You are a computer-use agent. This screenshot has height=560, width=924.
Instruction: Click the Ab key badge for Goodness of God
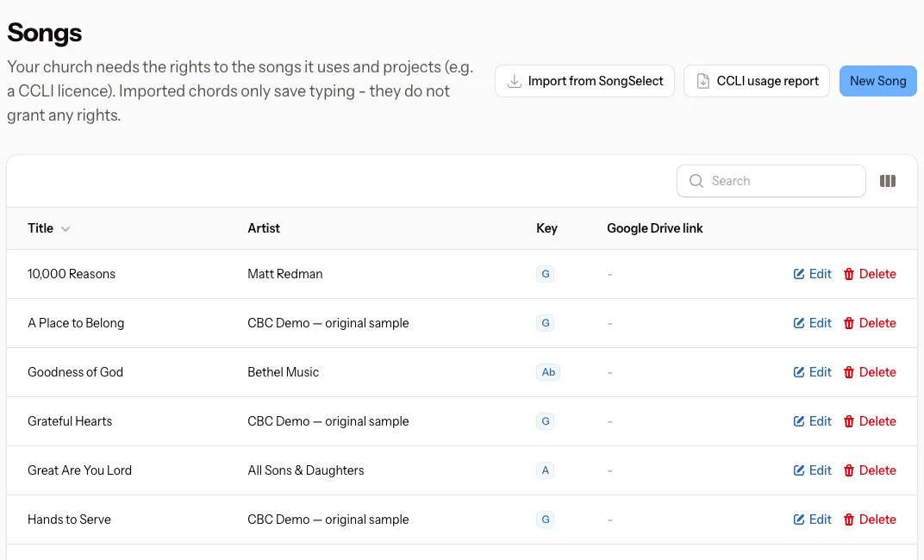tap(548, 372)
